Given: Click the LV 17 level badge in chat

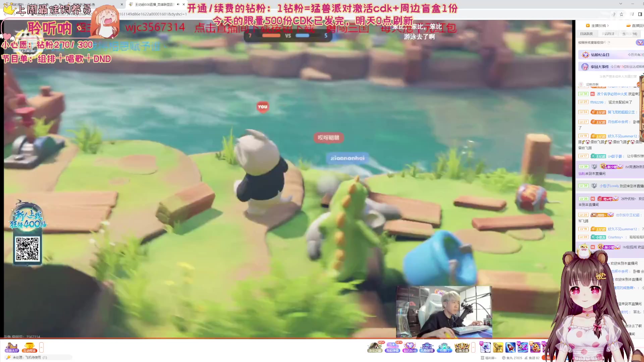Looking at the screenshot, I should [583, 156].
